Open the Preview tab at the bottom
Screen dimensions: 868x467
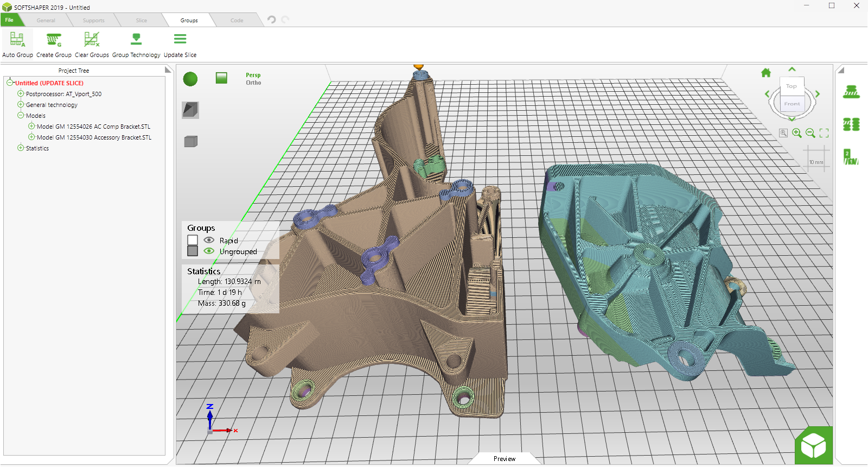[505, 459]
